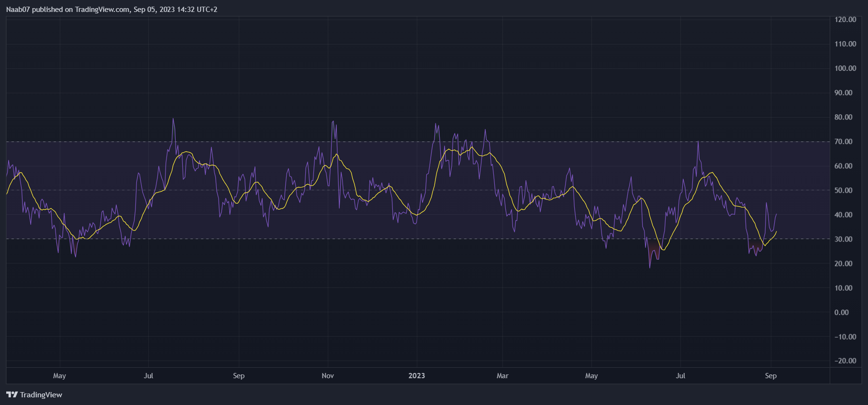The height and width of the screenshot is (405, 868).
Task: Click the 30.00 oversold level label
Action: click(x=844, y=239)
